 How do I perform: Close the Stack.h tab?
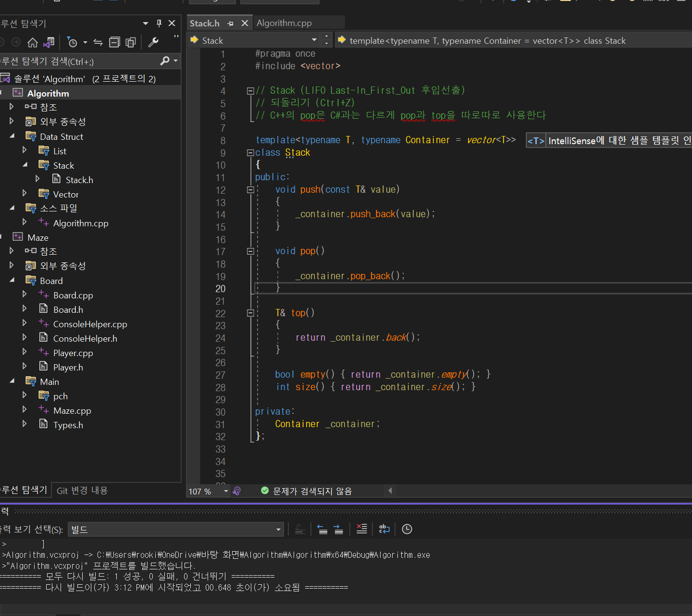click(245, 23)
